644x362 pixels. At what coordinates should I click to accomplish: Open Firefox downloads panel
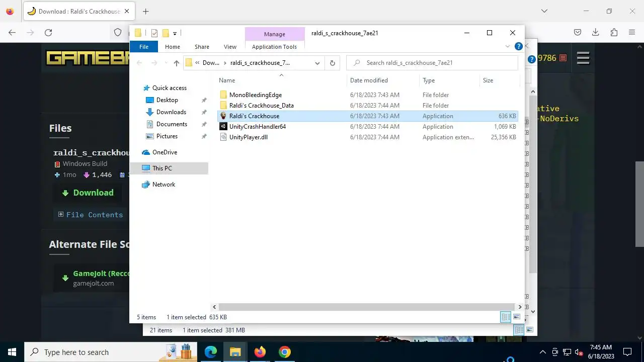click(596, 33)
